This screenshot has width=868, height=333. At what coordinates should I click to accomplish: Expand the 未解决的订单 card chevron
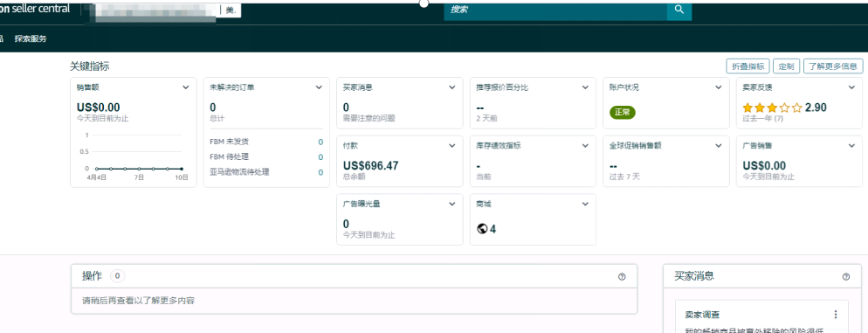click(x=319, y=87)
